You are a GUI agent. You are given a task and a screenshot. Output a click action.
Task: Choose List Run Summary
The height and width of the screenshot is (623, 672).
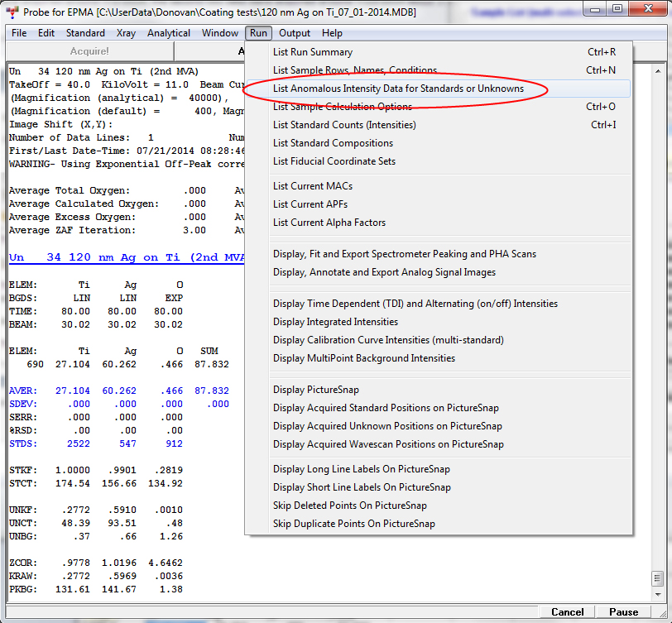point(313,52)
